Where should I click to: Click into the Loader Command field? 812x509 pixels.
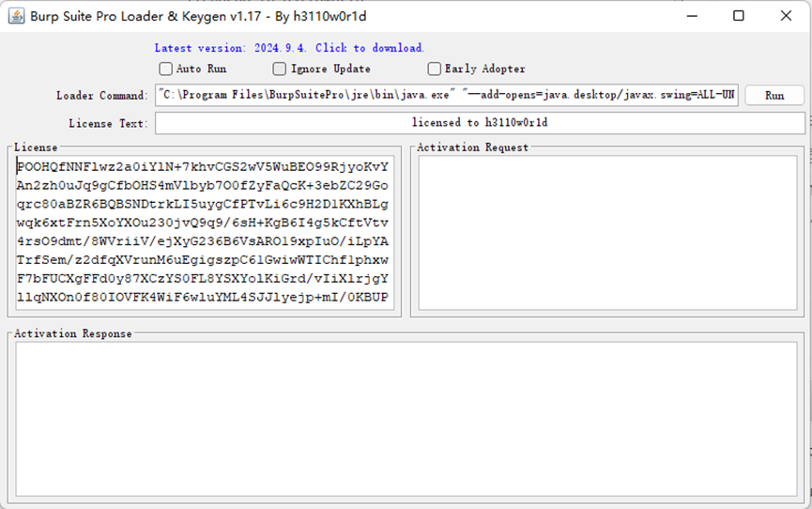click(447, 95)
